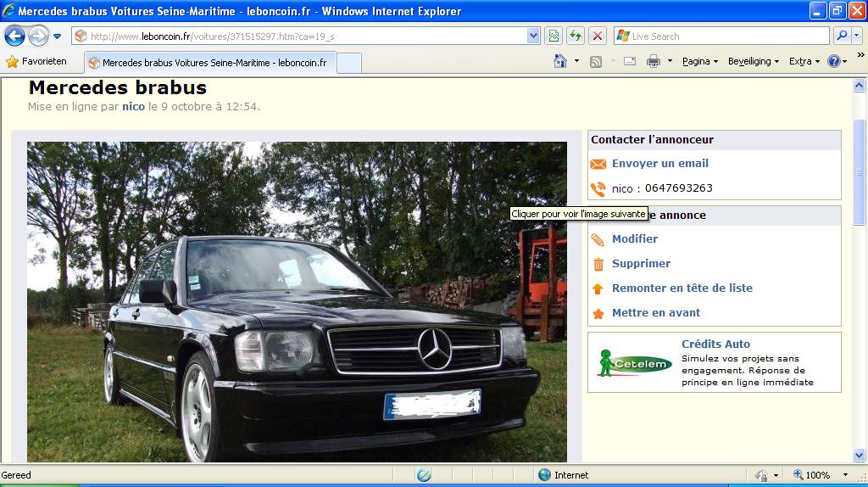Viewport: 868px width, 487px height.
Task: Open the Crédits Auto ad link
Action: pyautogui.click(x=715, y=344)
